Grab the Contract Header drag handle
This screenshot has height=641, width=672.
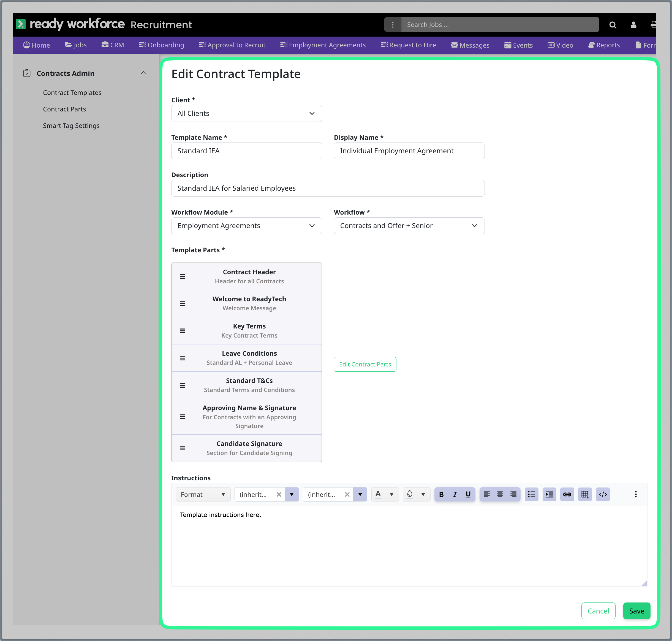(x=183, y=276)
